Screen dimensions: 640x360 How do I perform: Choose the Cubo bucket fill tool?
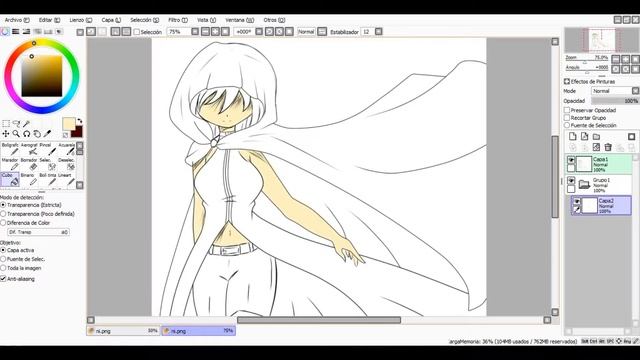(x=10, y=180)
